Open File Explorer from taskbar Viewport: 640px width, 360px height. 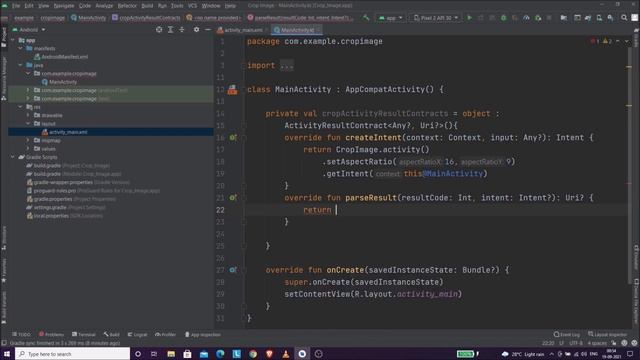171,354
